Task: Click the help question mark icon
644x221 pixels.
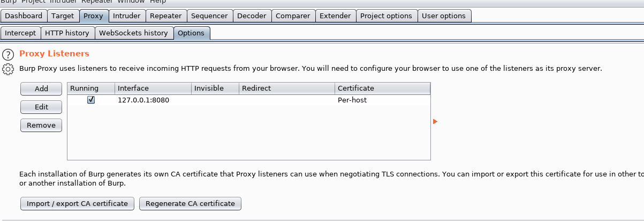Action: point(8,54)
